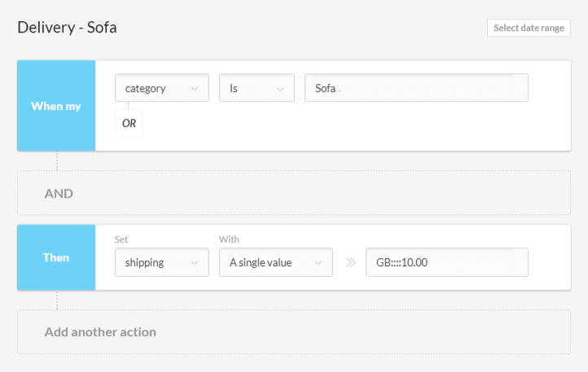Click the blue Then block

[x=56, y=257]
